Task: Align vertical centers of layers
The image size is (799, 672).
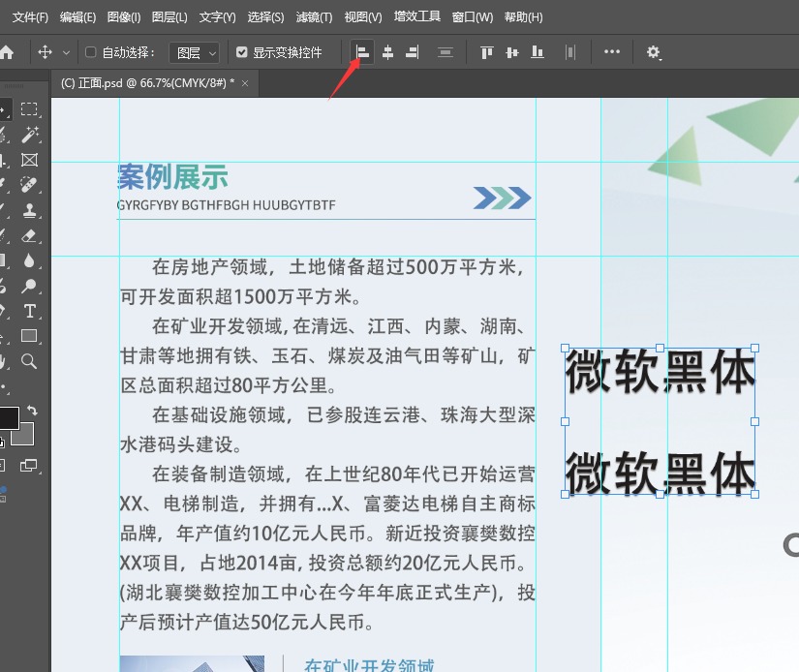Action: (512, 52)
